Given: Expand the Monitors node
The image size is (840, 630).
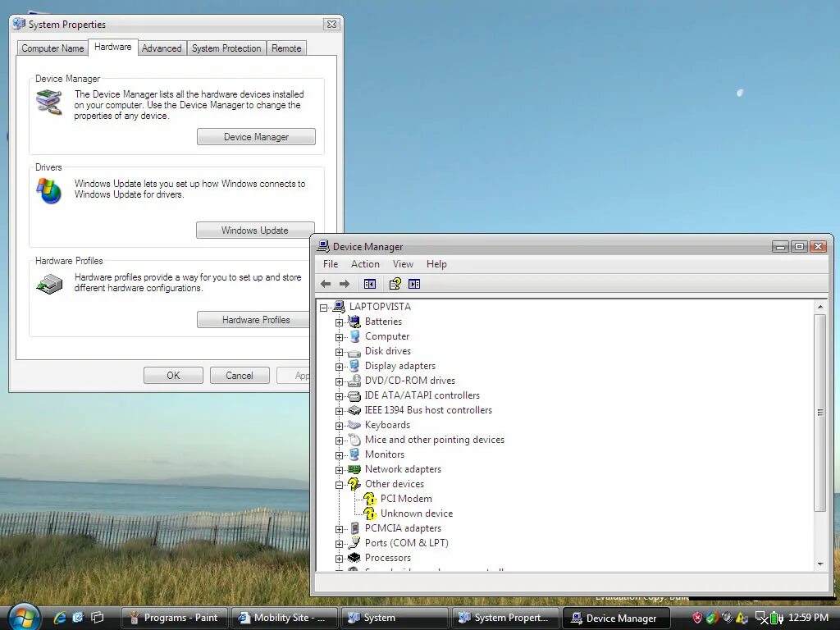Looking at the screenshot, I should coord(339,455).
